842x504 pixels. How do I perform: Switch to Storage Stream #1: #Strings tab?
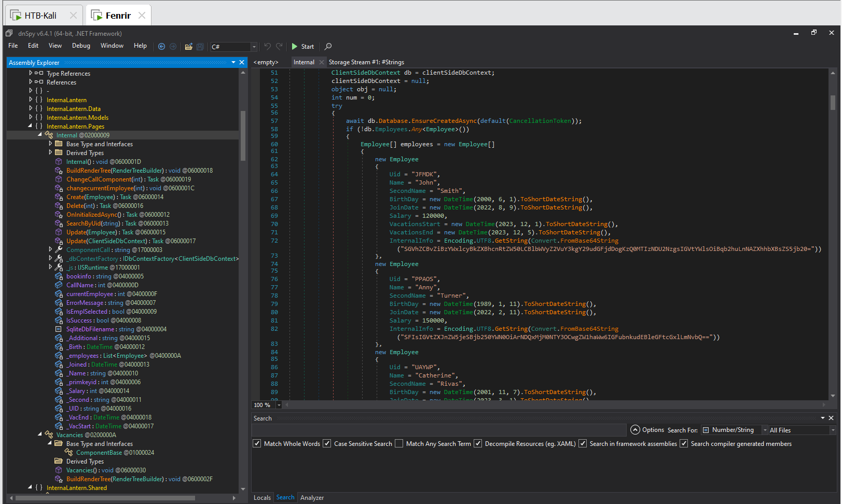point(366,62)
